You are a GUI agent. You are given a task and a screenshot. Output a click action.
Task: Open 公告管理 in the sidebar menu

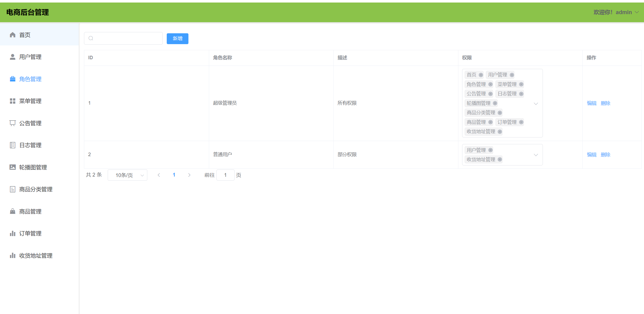[30, 123]
